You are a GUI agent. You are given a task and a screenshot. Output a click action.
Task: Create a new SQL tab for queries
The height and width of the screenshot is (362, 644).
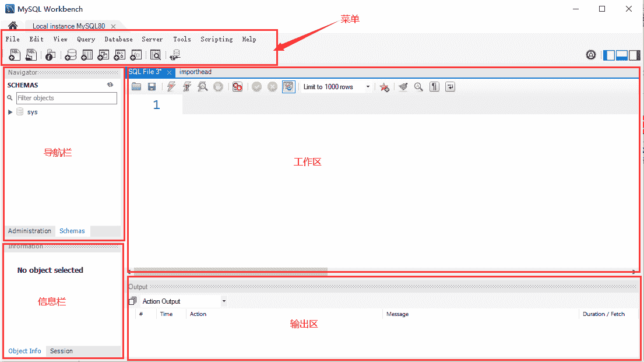[15, 55]
